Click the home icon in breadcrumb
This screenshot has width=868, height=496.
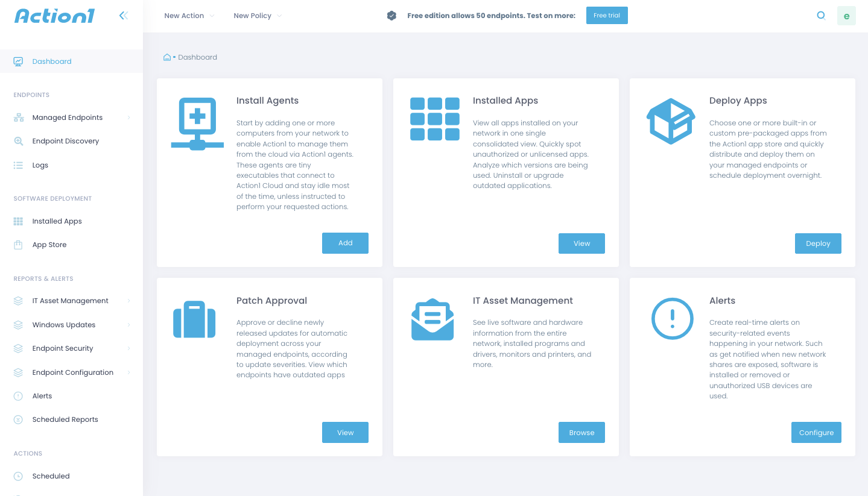(167, 57)
